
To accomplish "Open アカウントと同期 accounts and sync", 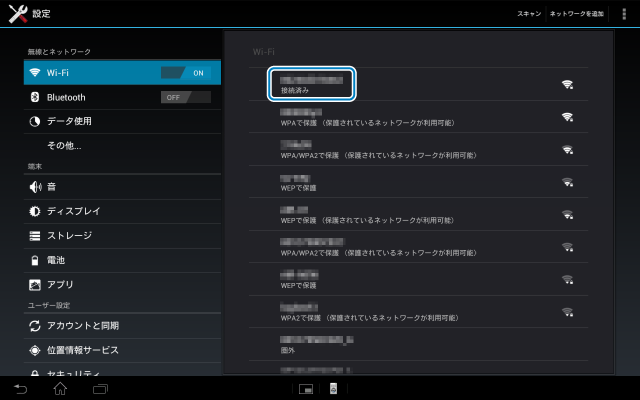I will 82,326.
